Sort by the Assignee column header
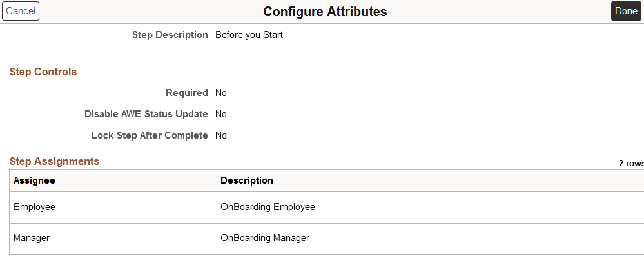This screenshot has height=263, width=644. coord(34,180)
